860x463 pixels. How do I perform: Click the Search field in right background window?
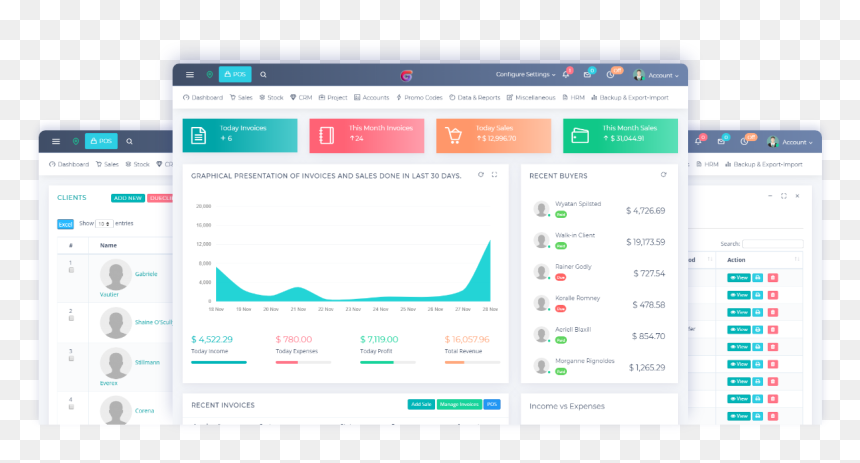[773, 244]
